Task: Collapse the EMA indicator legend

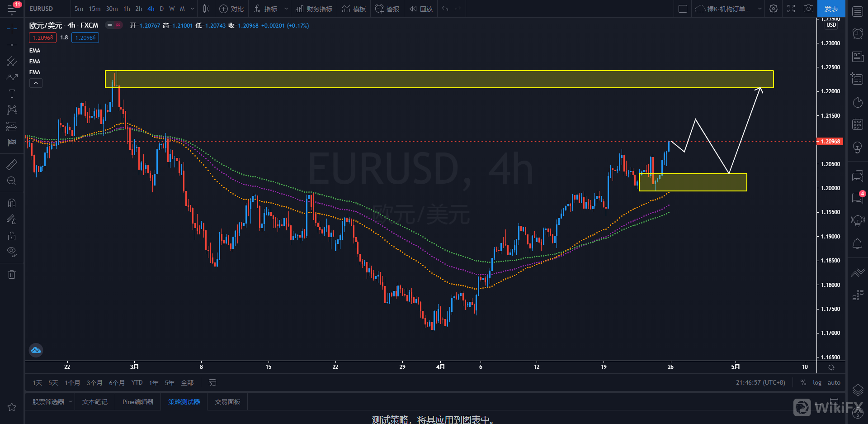Action: (36, 83)
